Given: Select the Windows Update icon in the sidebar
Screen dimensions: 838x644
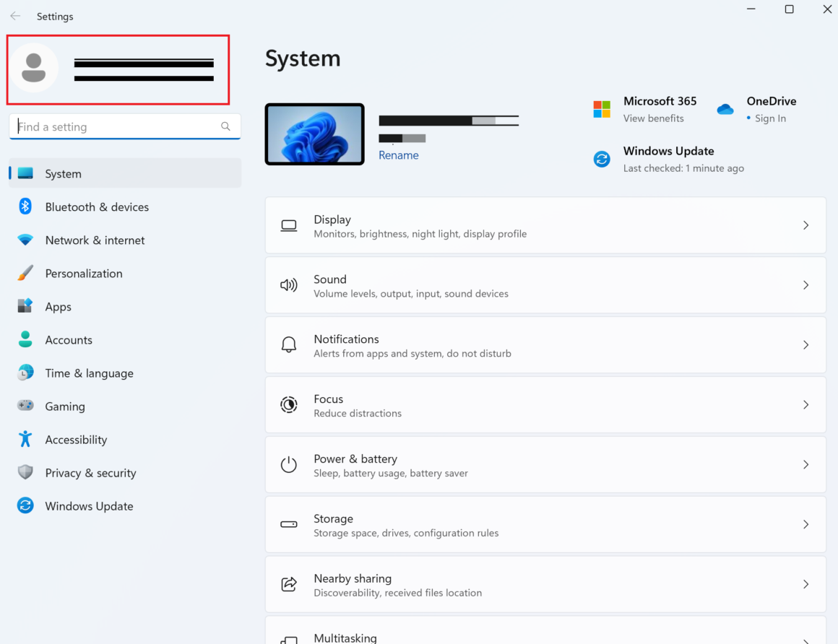Looking at the screenshot, I should click(x=25, y=505).
